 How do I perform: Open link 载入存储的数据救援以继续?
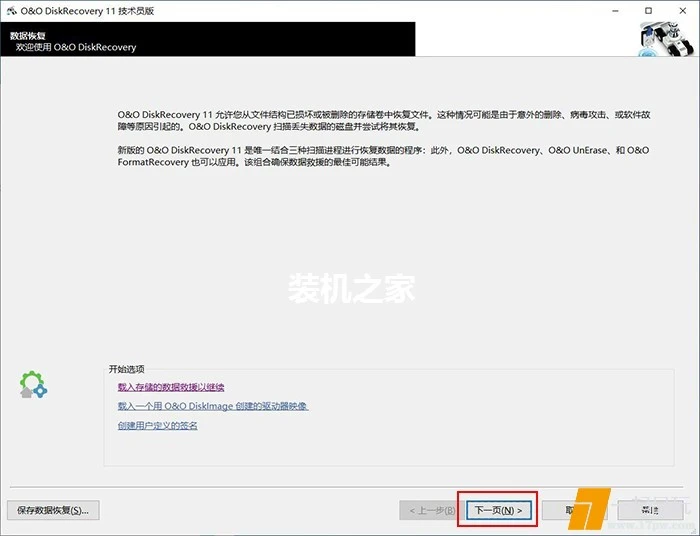(170, 387)
